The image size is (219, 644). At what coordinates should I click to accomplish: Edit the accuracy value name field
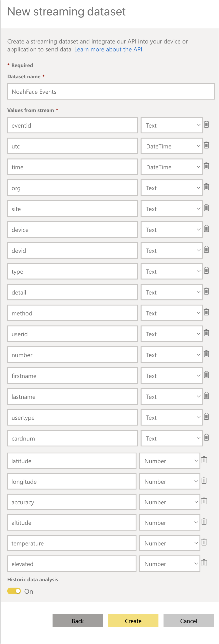coord(72,502)
